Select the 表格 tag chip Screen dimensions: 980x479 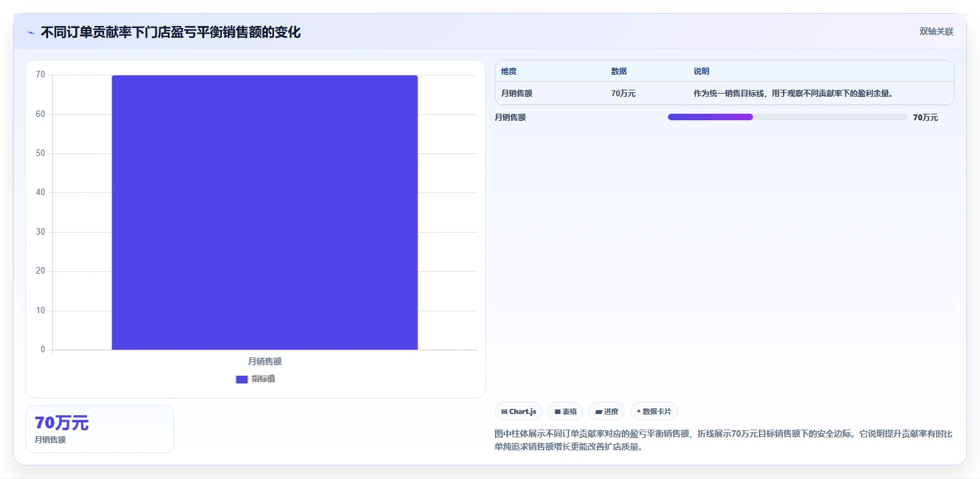pyautogui.click(x=565, y=411)
